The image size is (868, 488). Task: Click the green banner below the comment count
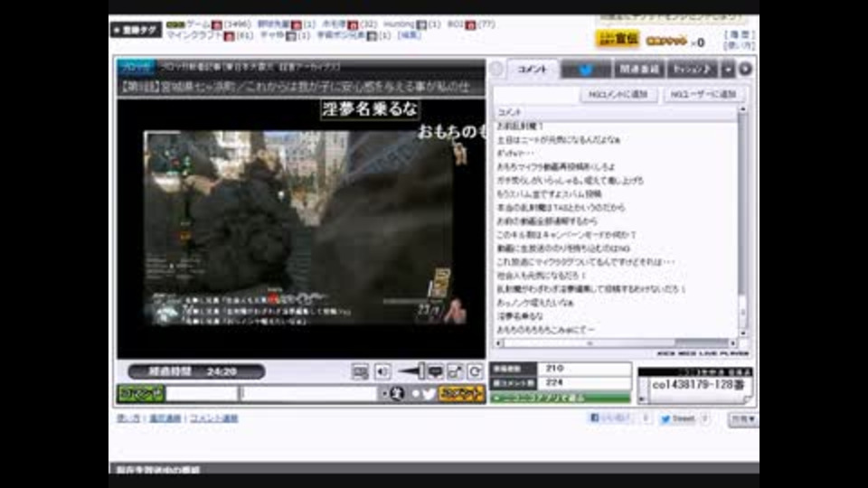tap(561, 398)
